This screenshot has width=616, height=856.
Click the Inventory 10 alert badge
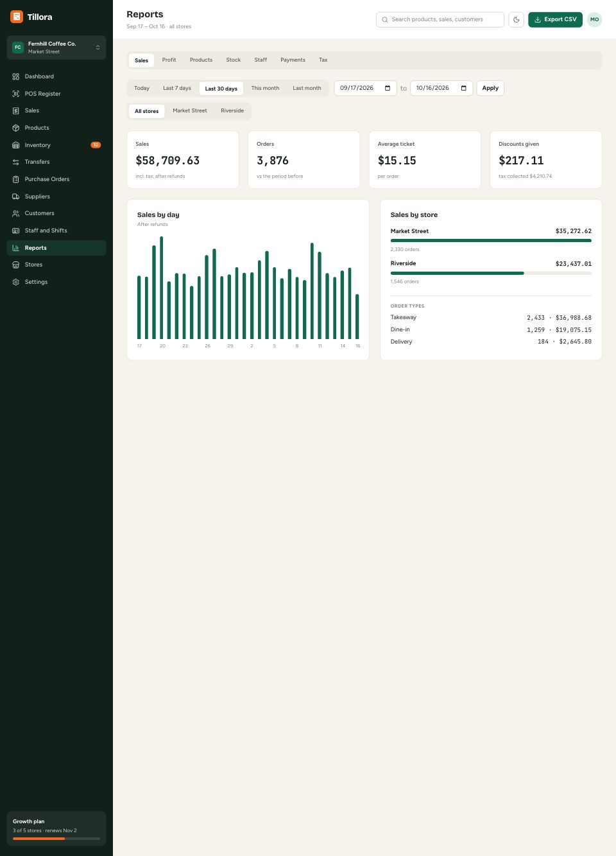(96, 145)
